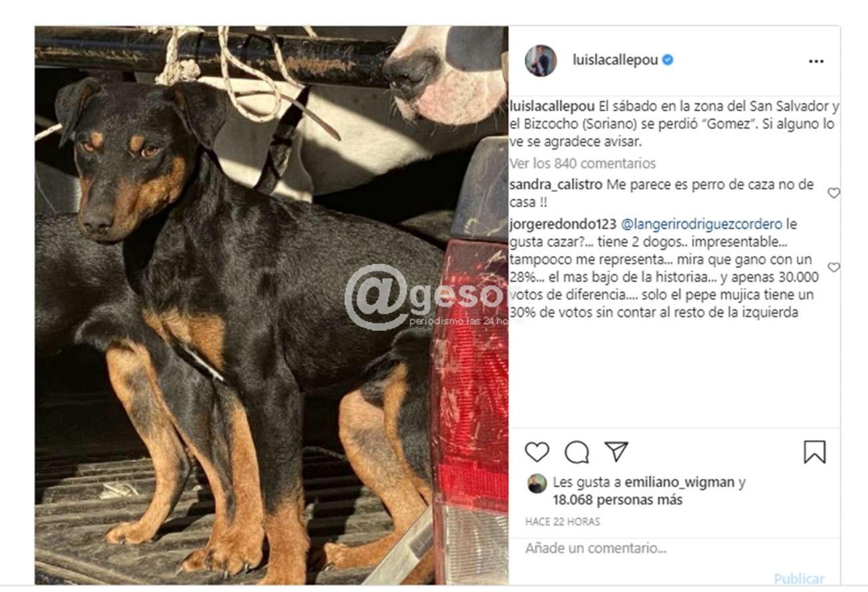View 18.068 personas más likes list
Viewport: 868px width, 592px height.
pos(618,500)
